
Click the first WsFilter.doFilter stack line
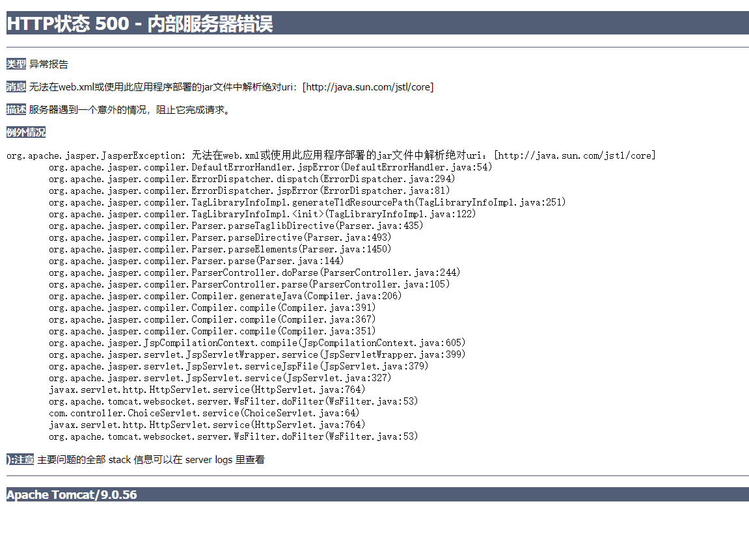pos(233,401)
